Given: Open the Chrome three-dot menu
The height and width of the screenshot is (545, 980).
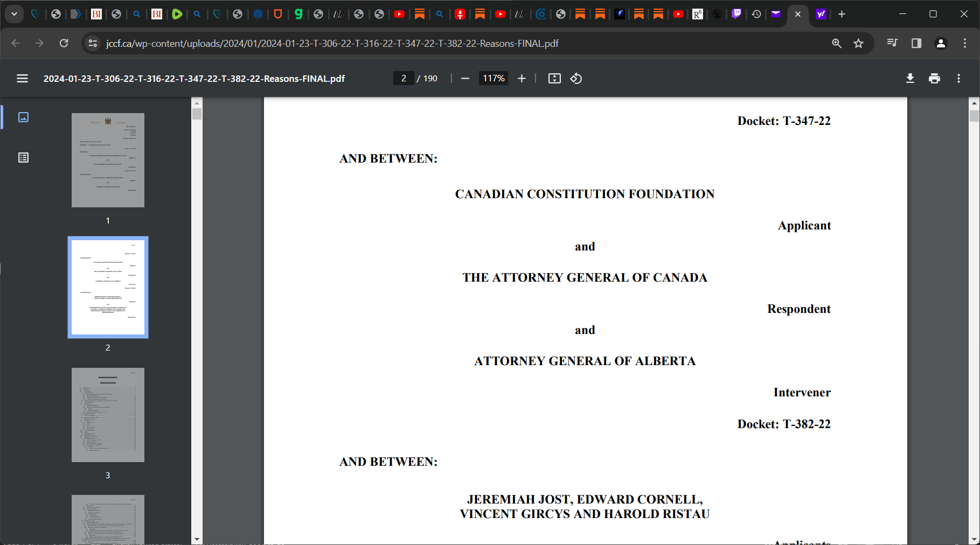Looking at the screenshot, I should pos(965,43).
